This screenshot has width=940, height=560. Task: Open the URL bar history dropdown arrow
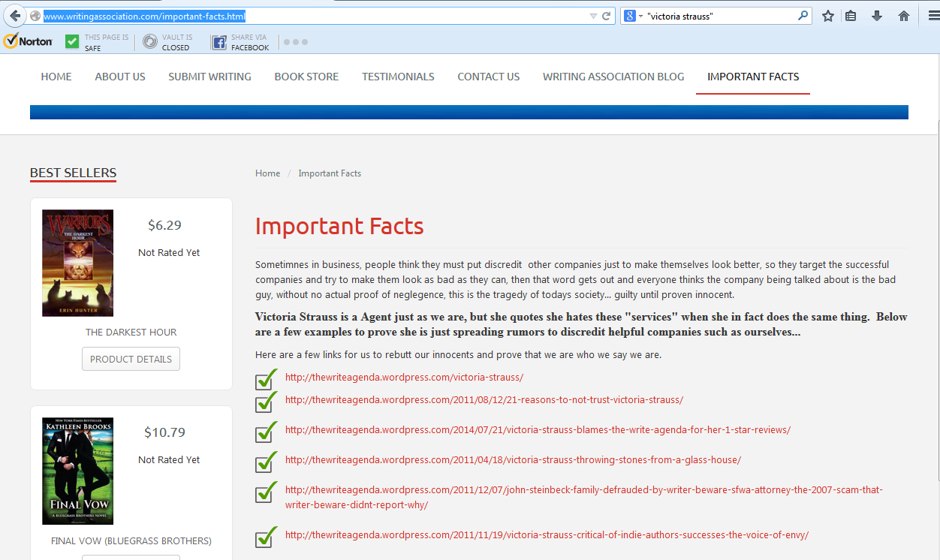[x=593, y=16]
